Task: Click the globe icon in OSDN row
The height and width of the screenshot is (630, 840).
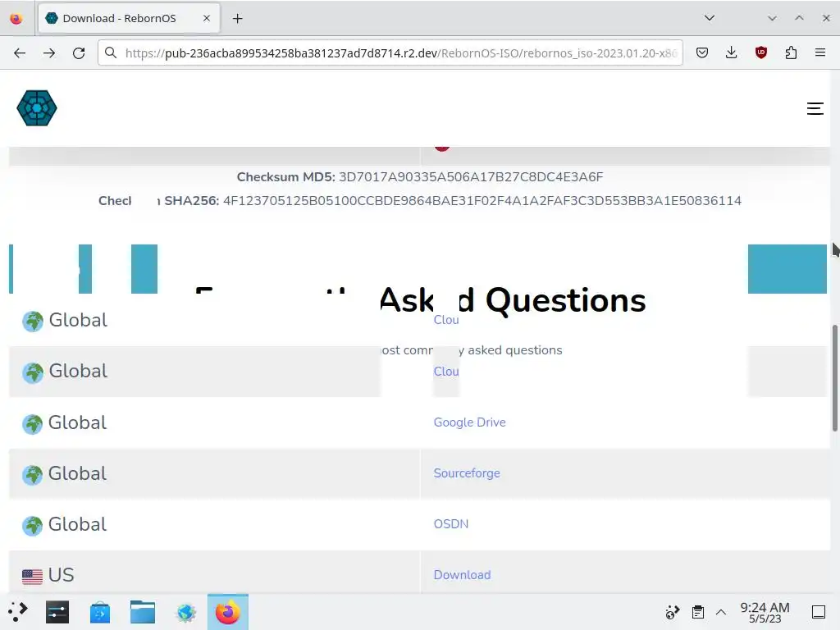Action: tap(32, 526)
